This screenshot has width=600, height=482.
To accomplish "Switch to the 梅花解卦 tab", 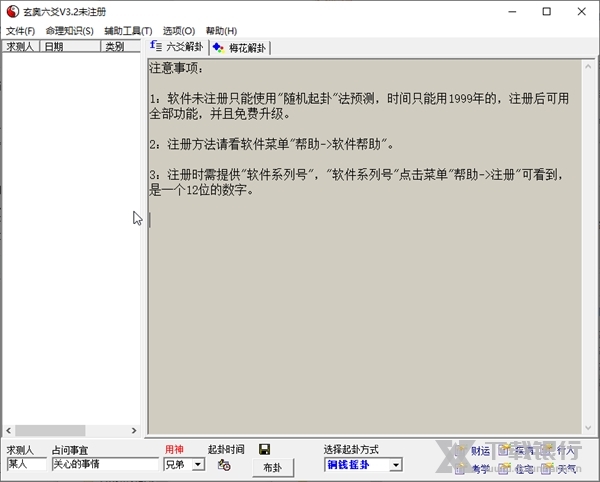I will (x=240, y=48).
